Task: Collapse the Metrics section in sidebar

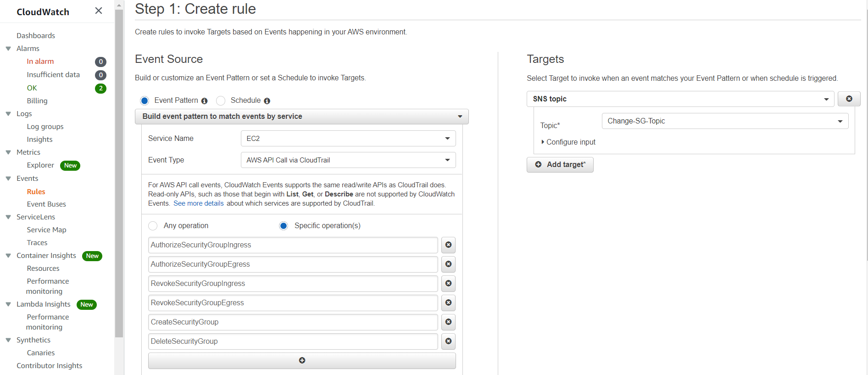Action: pos(8,152)
